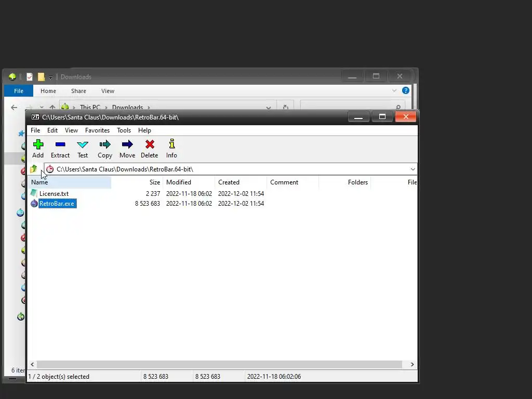Click 'Downloads' in Explorer breadcrumb
This screenshot has height=399, width=532.
pyautogui.click(x=128, y=107)
